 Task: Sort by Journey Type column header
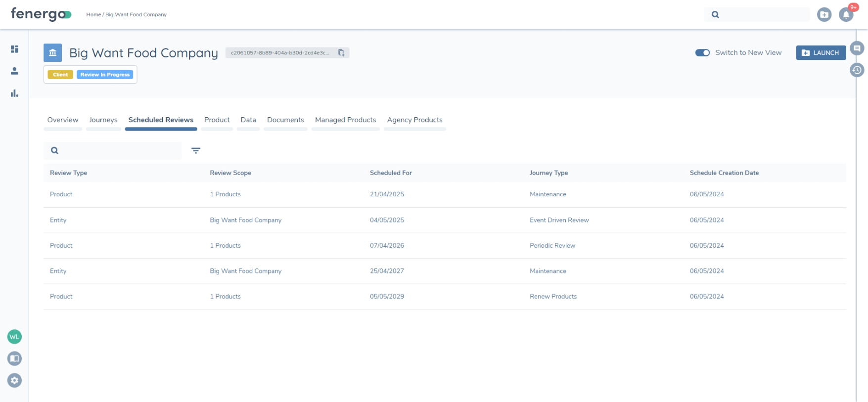(548, 173)
